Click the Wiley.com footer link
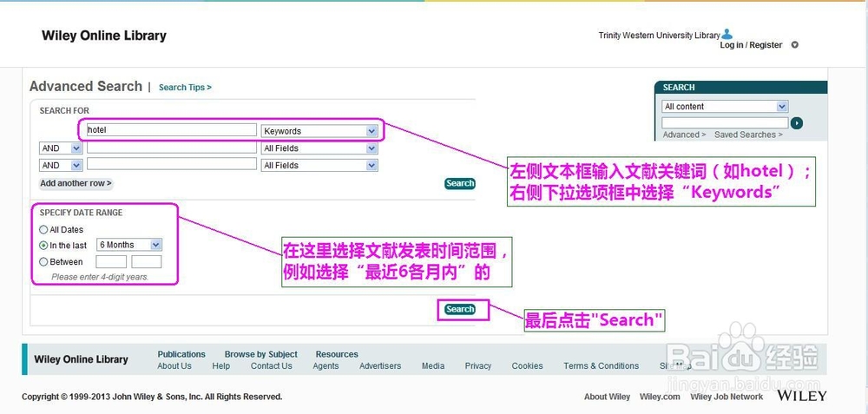Image resolution: width=868 pixels, height=414 pixels. [x=660, y=397]
